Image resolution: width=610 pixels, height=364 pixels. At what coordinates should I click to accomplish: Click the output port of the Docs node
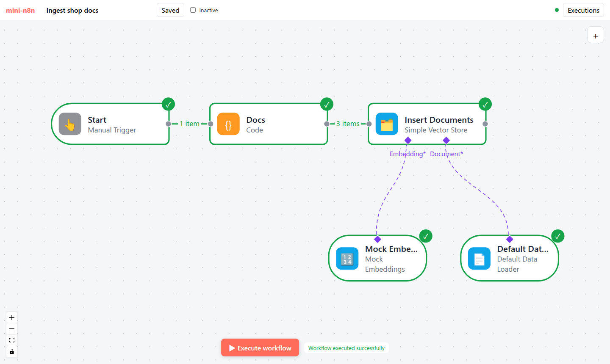pos(327,124)
